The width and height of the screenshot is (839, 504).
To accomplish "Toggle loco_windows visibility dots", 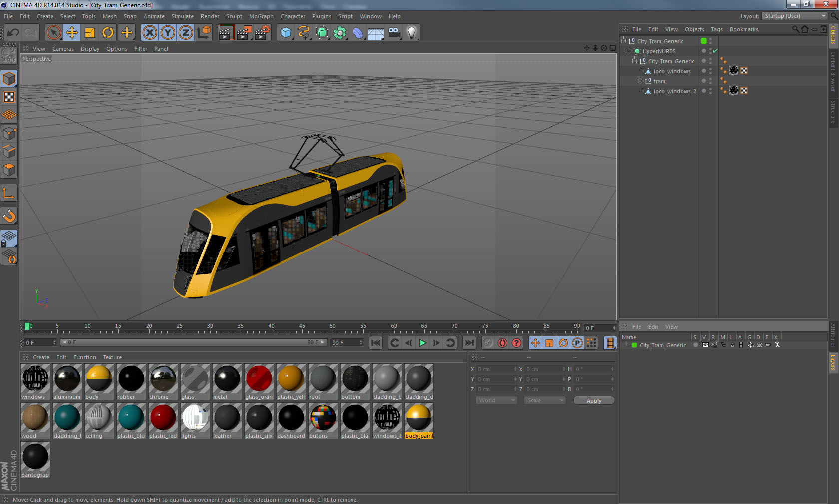I will click(710, 71).
